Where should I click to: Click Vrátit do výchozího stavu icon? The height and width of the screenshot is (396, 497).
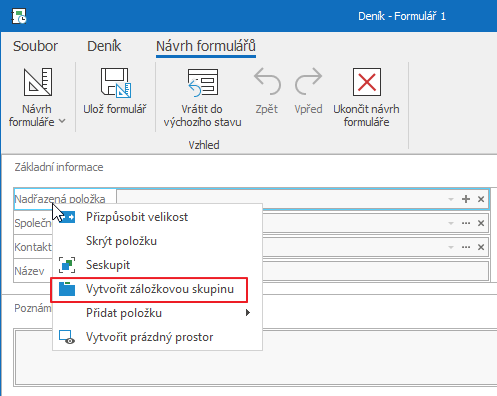(x=203, y=82)
